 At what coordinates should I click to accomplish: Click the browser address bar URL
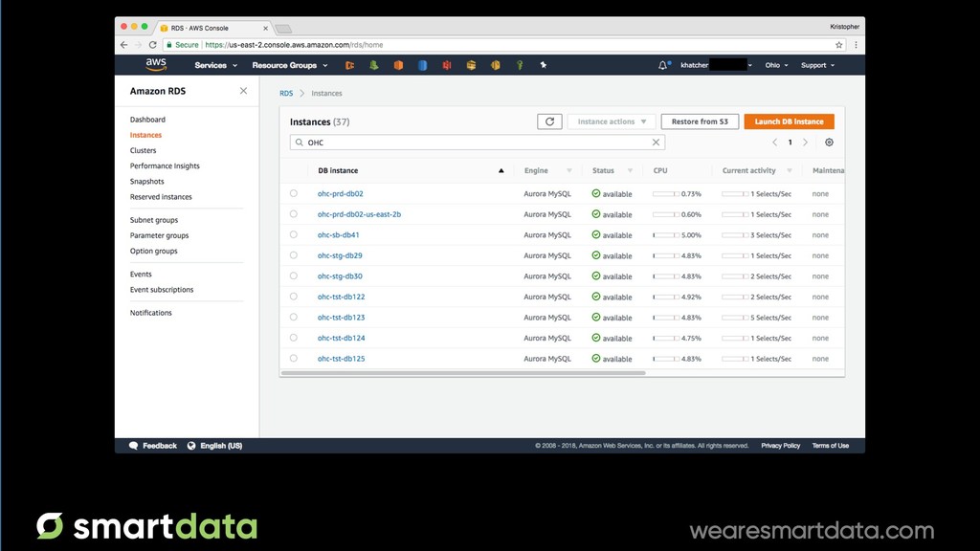[x=294, y=45]
